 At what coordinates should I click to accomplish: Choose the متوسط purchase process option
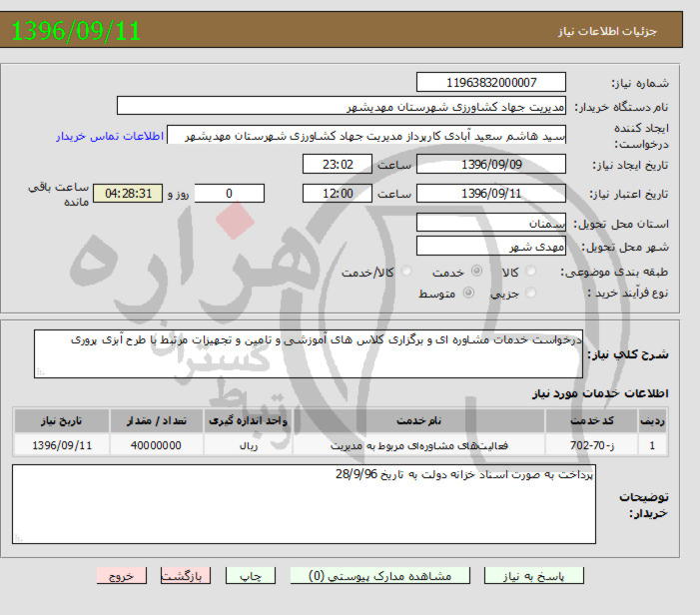click(468, 293)
